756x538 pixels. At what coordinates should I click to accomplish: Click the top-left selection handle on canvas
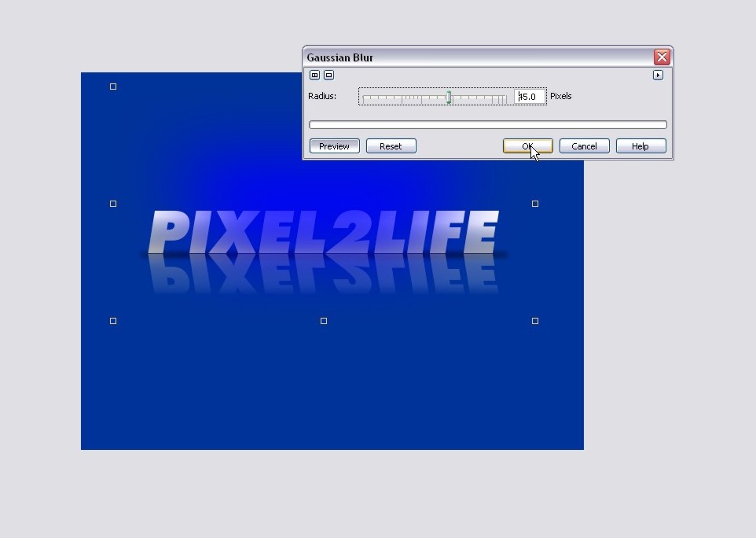pos(113,87)
